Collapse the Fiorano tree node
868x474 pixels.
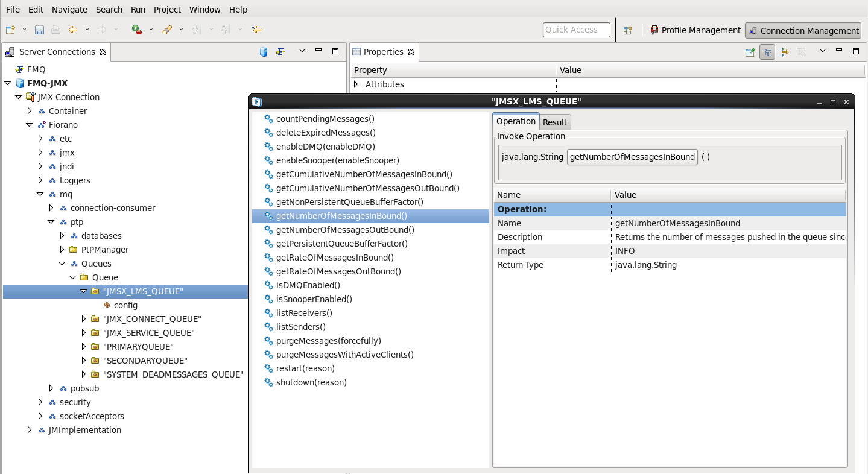[29, 125]
